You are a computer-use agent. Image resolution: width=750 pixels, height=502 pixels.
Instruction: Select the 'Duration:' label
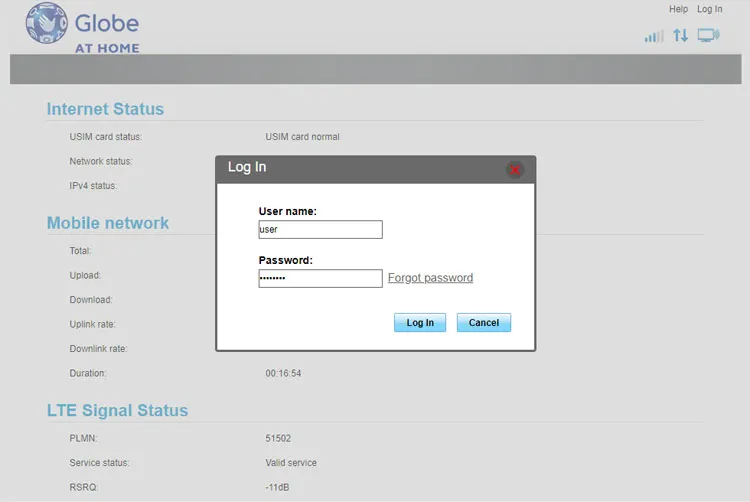click(x=88, y=373)
